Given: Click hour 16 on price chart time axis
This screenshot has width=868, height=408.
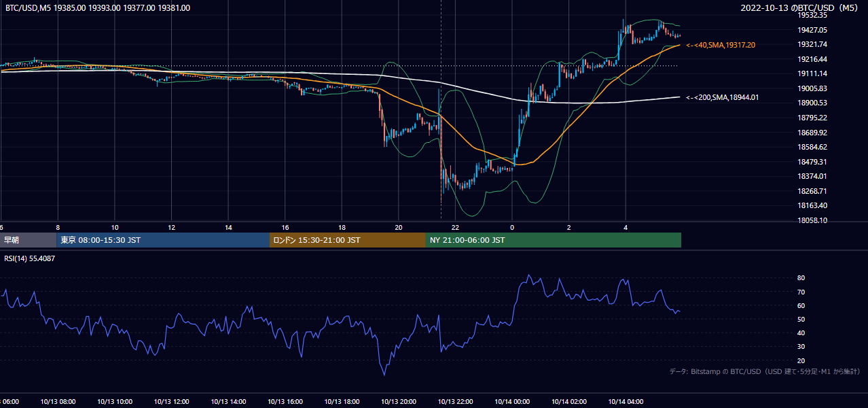Looking at the screenshot, I should 285,228.
